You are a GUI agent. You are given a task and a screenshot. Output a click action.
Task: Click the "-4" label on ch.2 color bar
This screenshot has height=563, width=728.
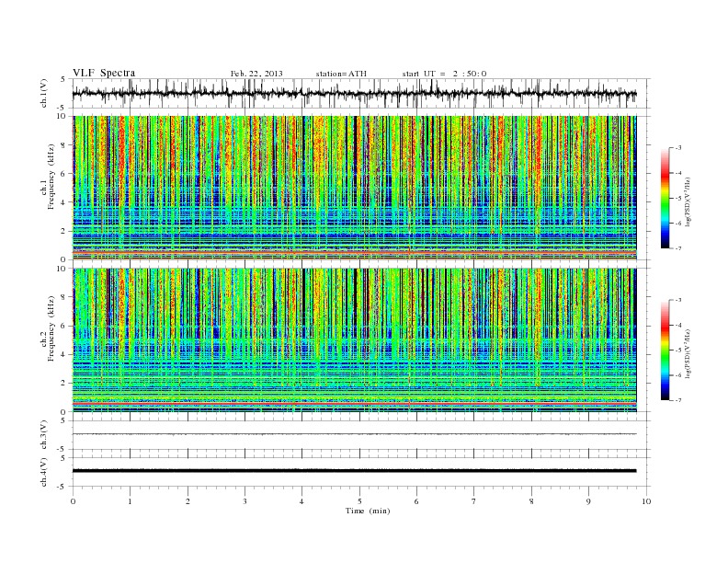point(678,325)
